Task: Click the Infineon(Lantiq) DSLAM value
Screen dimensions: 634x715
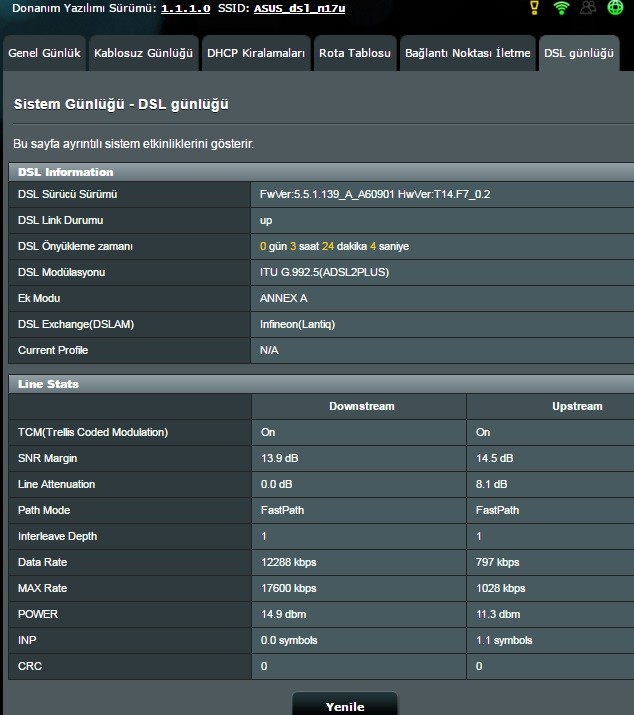Action: pyautogui.click(x=297, y=324)
